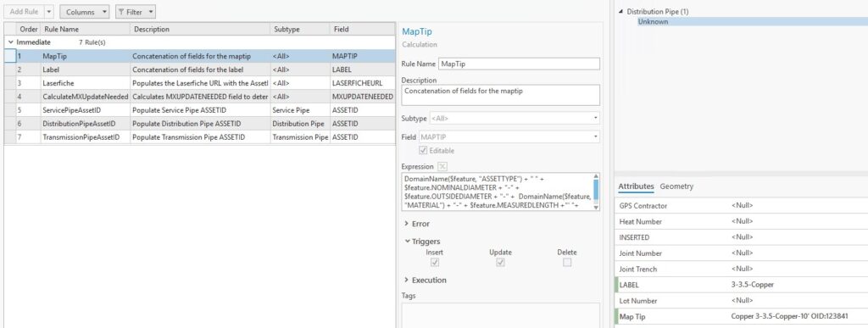This screenshot has height=328, width=868.
Task: Click the Add Rule button
Action: 24,12
